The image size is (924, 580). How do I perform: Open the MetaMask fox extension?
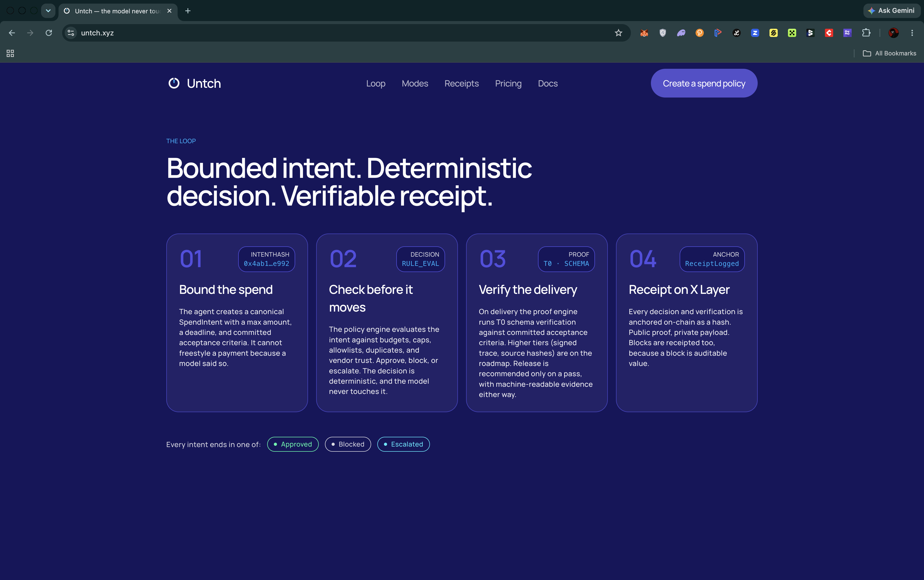click(644, 33)
